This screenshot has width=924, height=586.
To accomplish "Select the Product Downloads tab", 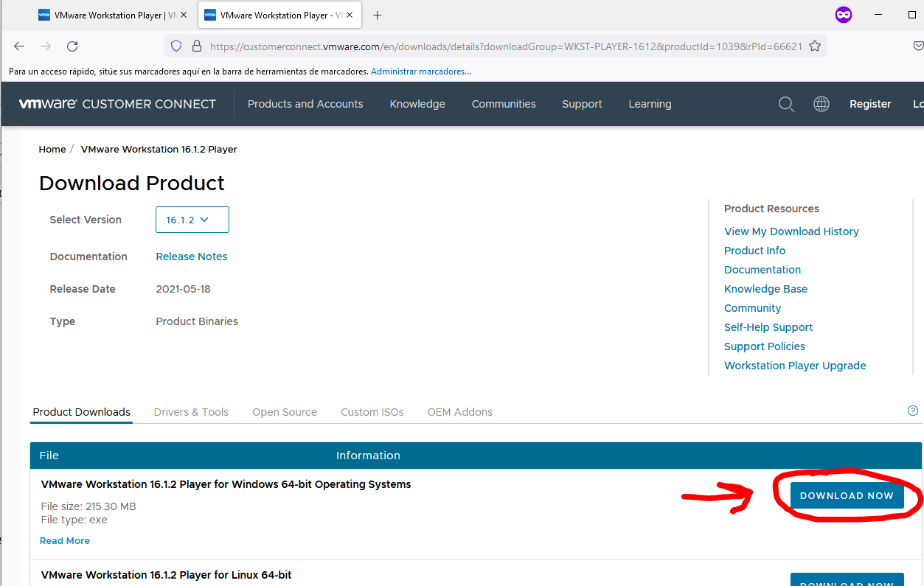I will click(82, 412).
